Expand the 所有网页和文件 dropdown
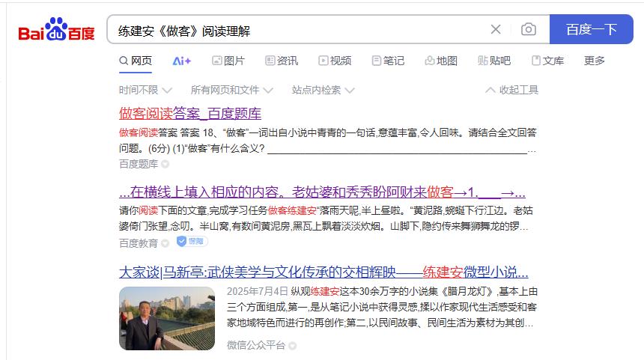 pyautogui.click(x=231, y=90)
